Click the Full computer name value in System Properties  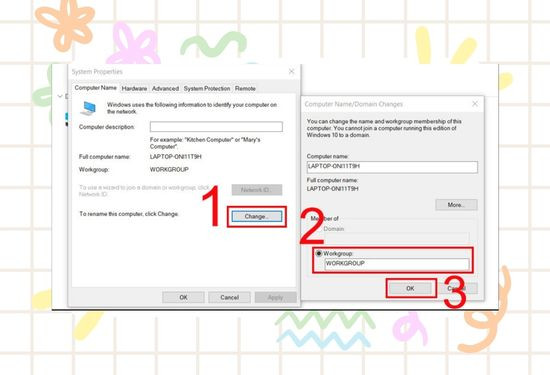[176, 157]
